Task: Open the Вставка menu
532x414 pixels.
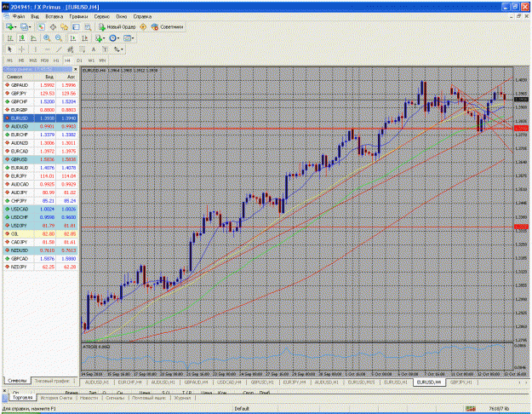Action: pyautogui.click(x=54, y=16)
